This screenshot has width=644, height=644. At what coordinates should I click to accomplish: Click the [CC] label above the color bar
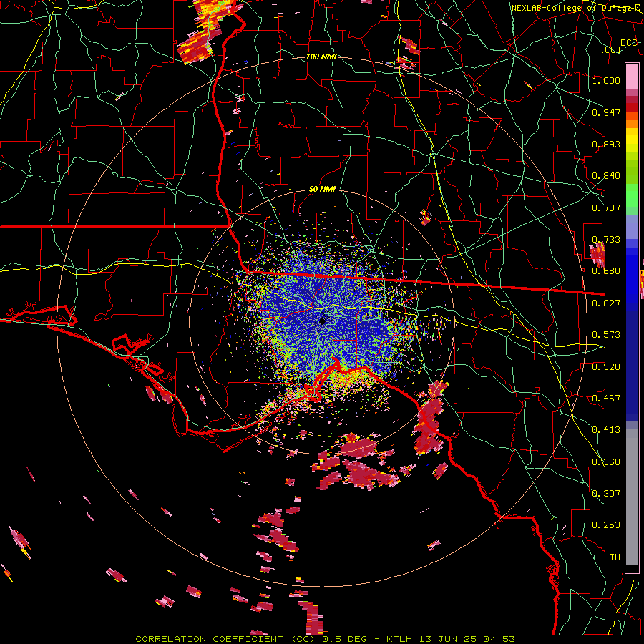(x=611, y=49)
